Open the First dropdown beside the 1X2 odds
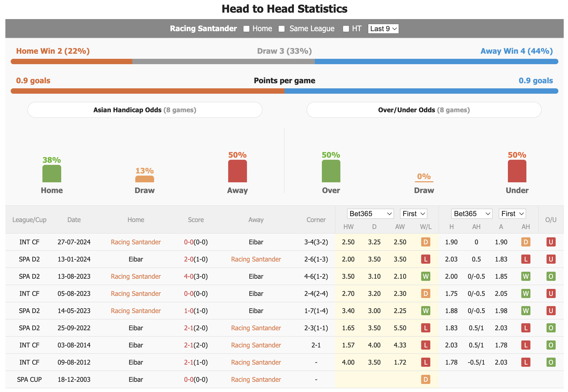The height and width of the screenshot is (392, 568). tap(413, 214)
